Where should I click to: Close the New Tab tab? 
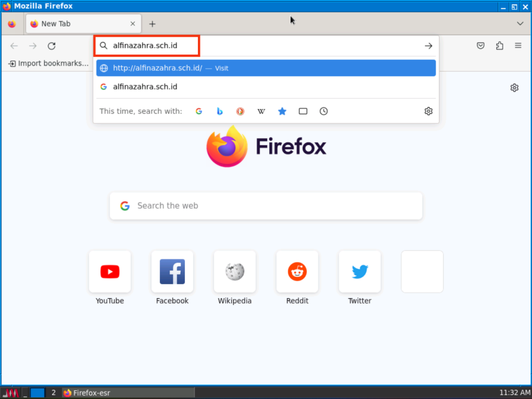click(x=132, y=24)
